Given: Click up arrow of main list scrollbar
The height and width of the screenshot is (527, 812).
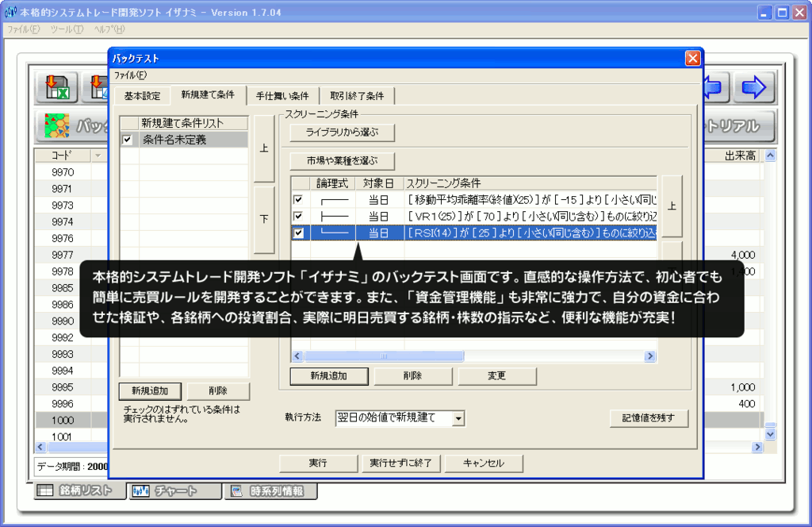Looking at the screenshot, I should coord(771,156).
